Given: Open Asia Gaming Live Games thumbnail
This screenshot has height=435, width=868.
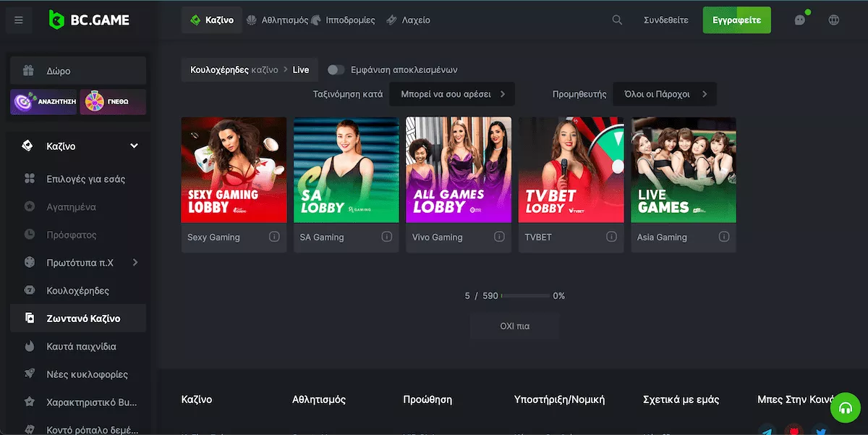Looking at the screenshot, I should point(684,170).
